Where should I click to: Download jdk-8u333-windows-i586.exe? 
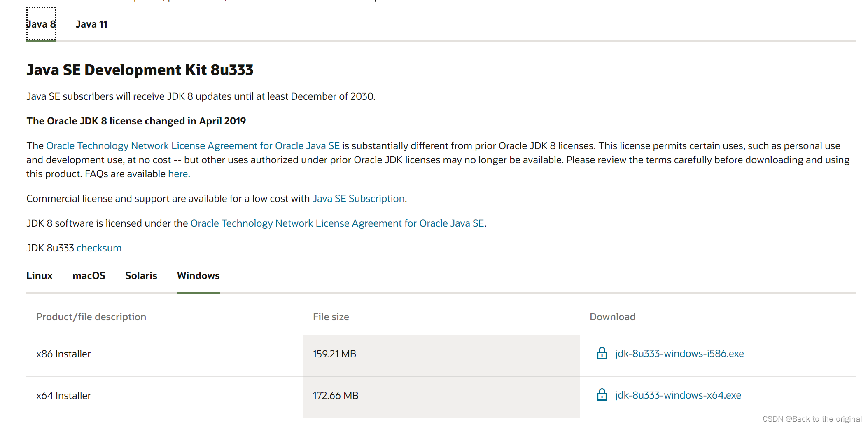pyautogui.click(x=679, y=354)
